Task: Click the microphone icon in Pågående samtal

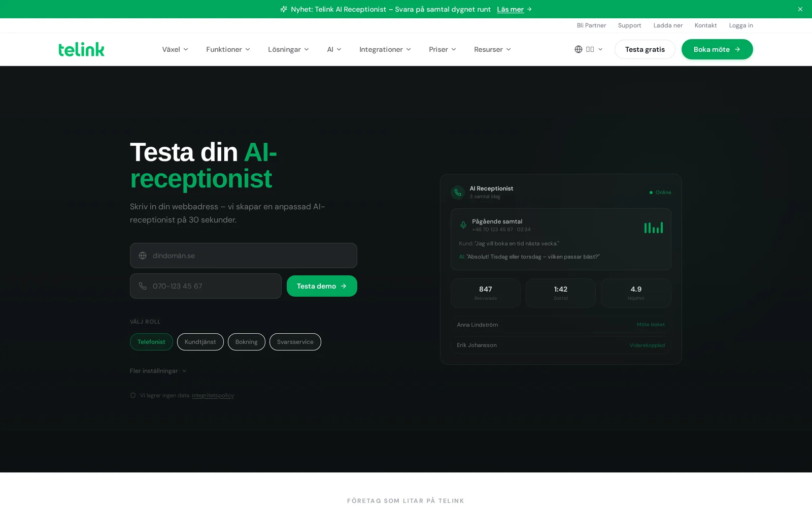Action: tap(463, 225)
